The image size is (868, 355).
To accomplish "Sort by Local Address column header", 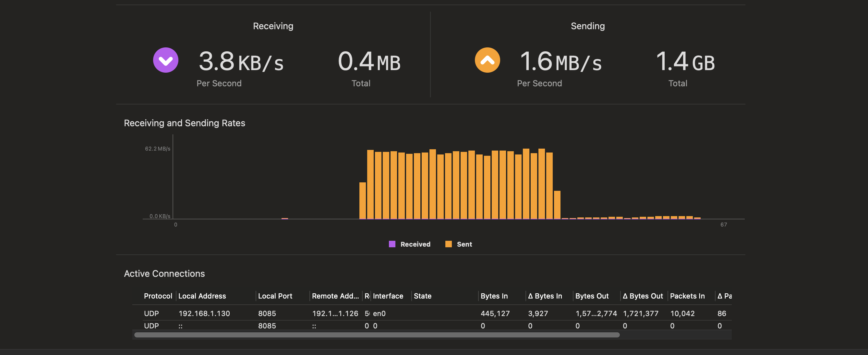I will (202, 296).
